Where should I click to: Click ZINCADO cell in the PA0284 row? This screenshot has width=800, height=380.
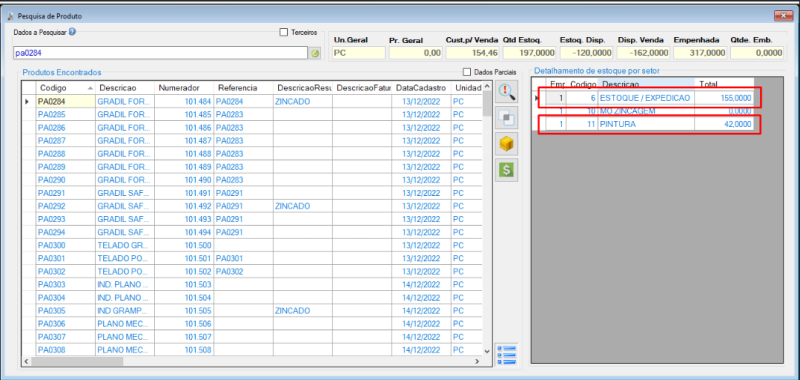303,102
